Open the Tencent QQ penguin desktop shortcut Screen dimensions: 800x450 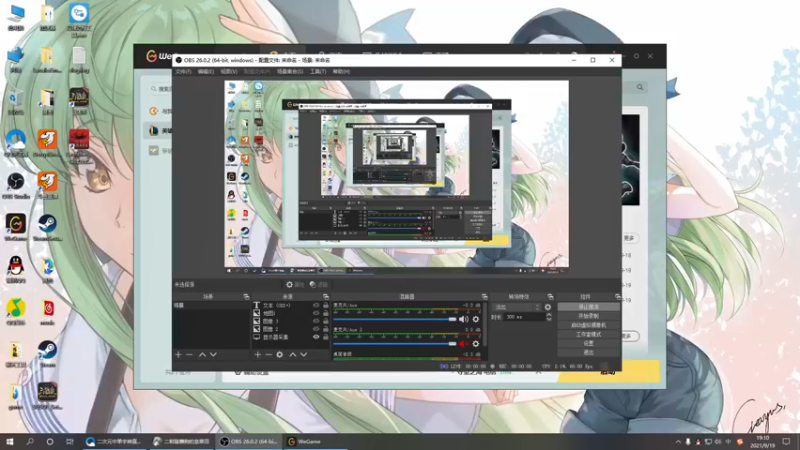pos(16,269)
